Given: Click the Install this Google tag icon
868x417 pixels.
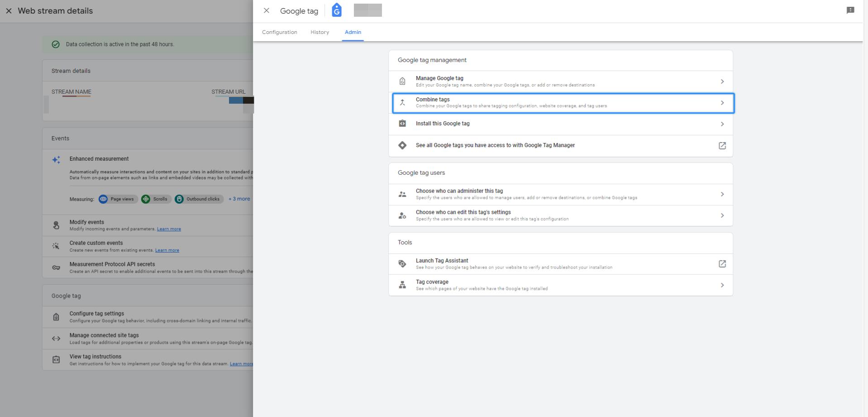Looking at the screenshot, I should coord(402,124).
